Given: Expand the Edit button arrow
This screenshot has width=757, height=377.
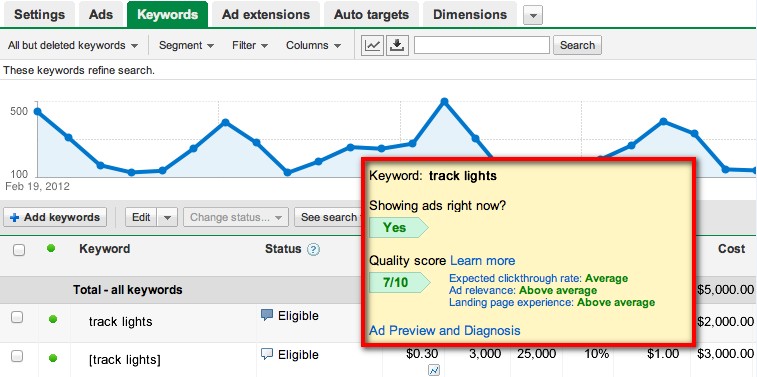Looking at the screenshot, I should point(167,217).
